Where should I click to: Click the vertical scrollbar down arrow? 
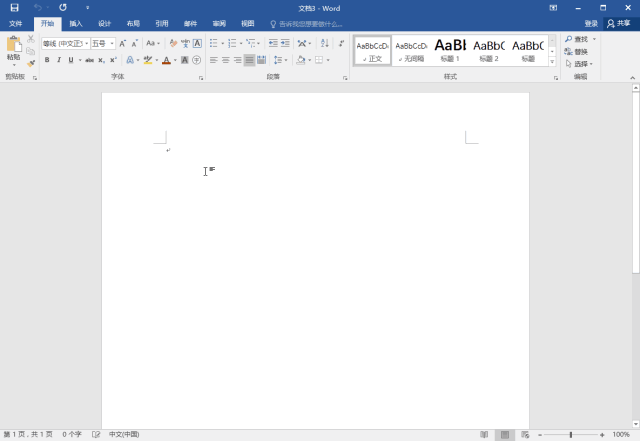pyautogui.click(x=636, y=424)
